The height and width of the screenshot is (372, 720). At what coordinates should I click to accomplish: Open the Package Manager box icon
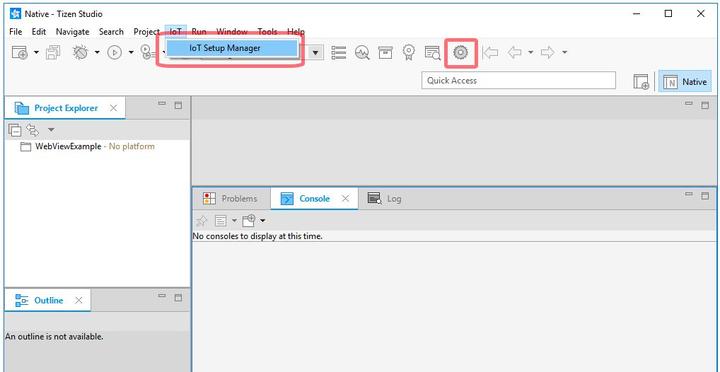pyautogui.click(x=385, y=53)
